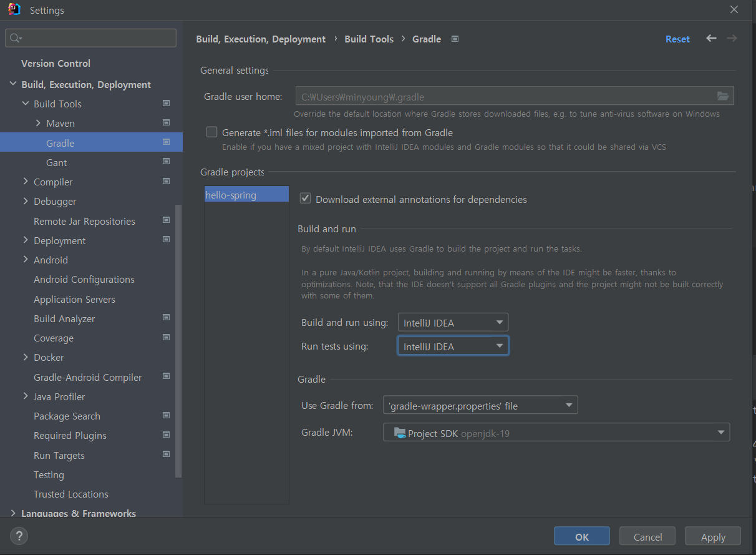
Task: Click the project marker icon on the Gradle row
Action: (166, 142)
